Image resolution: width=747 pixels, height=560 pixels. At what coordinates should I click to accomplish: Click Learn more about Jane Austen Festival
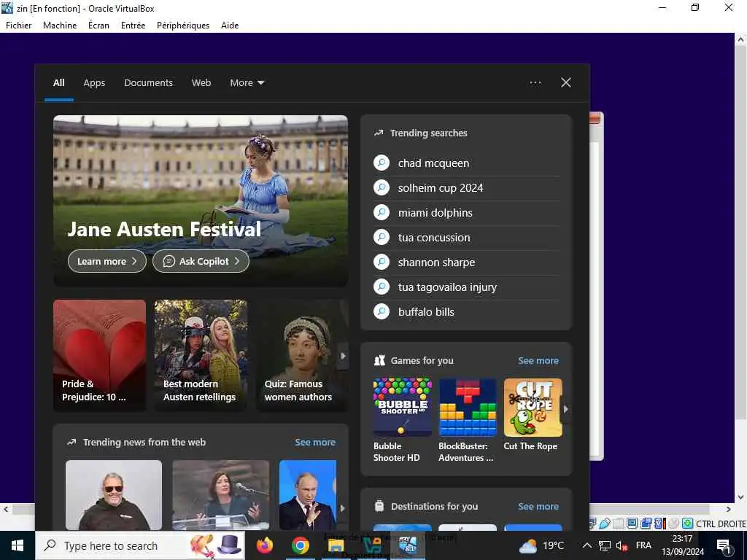coord(107,262)
